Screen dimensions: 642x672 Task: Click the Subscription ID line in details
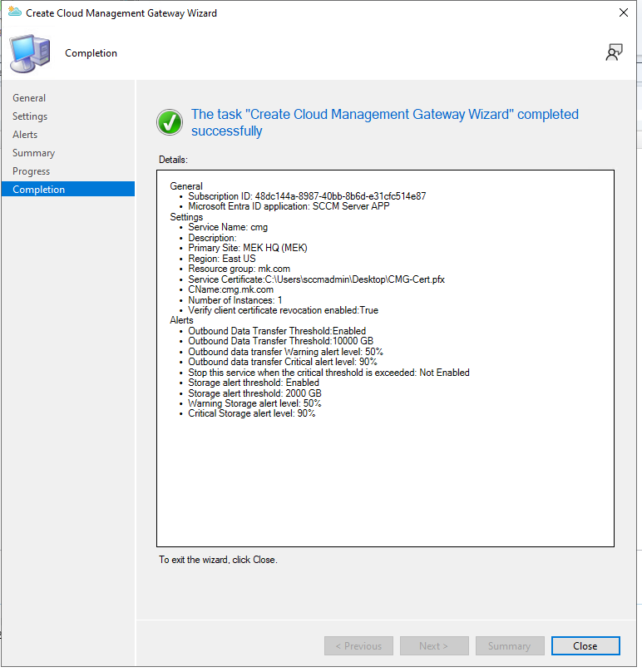pyautogui.click(x=307, y=196)
